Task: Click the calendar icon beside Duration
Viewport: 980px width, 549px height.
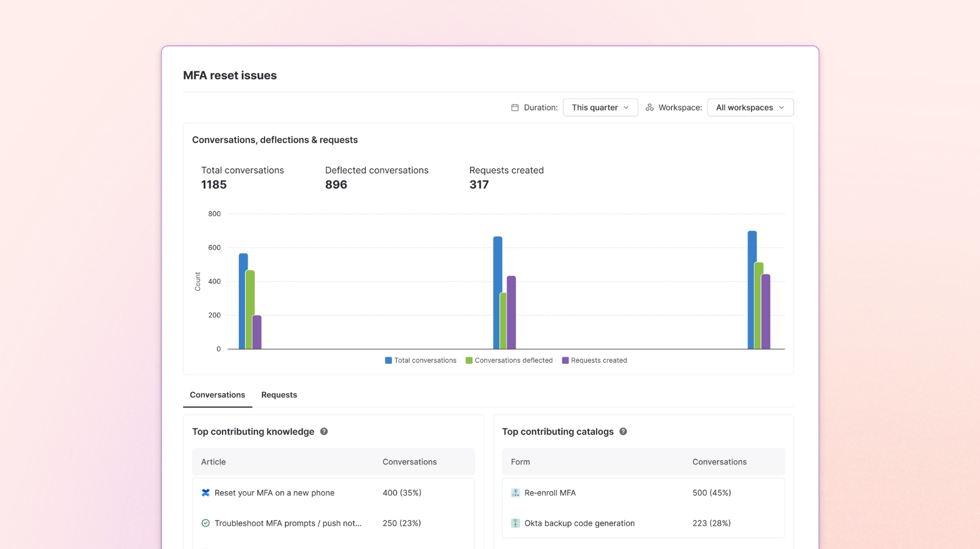Action: click(x=514, y=107)
